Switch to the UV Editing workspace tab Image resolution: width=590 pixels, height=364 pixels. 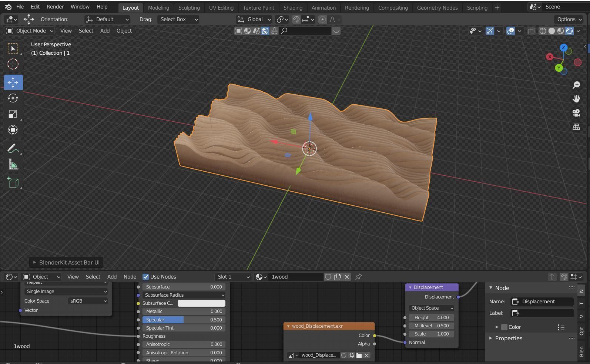point(221,7)
